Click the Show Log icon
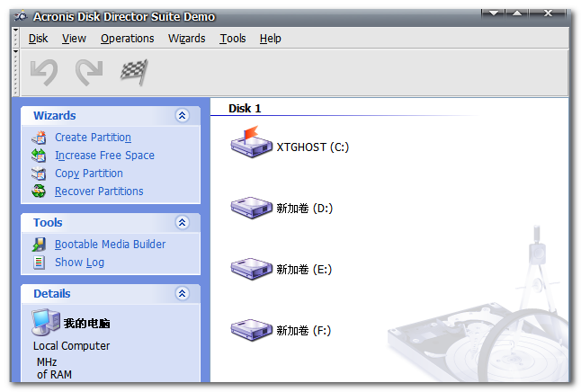This screenshot has width=581, height=392. [39, 263]
